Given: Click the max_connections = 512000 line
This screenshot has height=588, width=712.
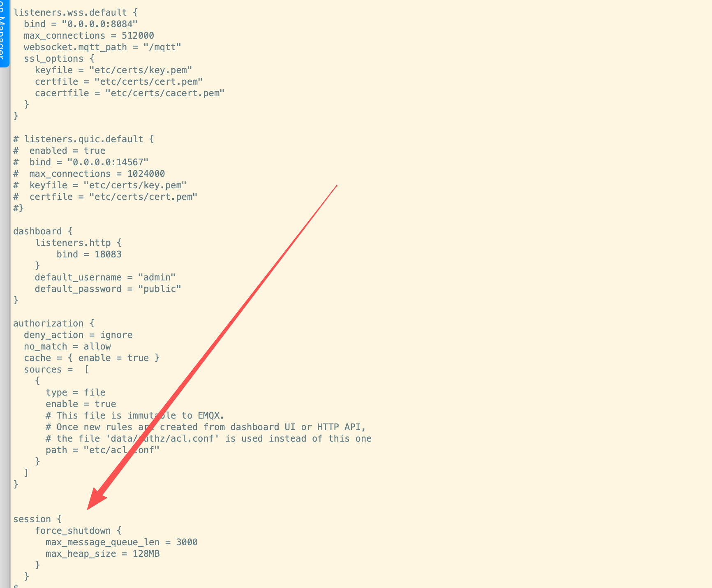Looking at the screenshot, I should [89, 36].
